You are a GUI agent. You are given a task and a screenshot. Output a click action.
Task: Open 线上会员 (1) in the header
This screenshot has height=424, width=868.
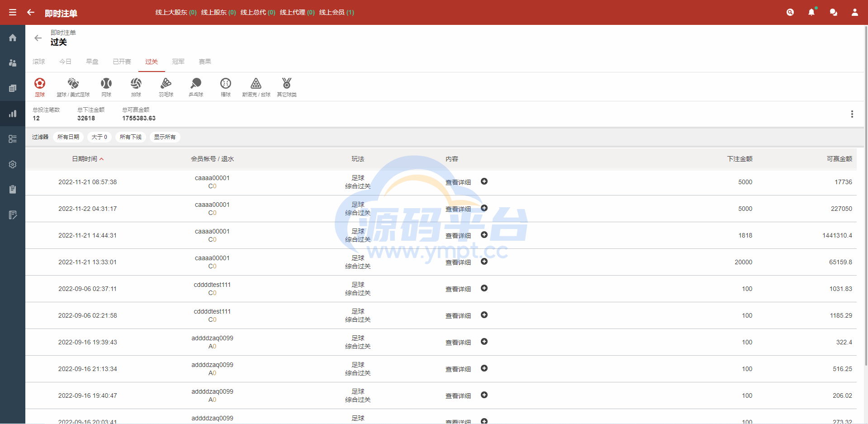pyautogui.click(x=337, y=12)
